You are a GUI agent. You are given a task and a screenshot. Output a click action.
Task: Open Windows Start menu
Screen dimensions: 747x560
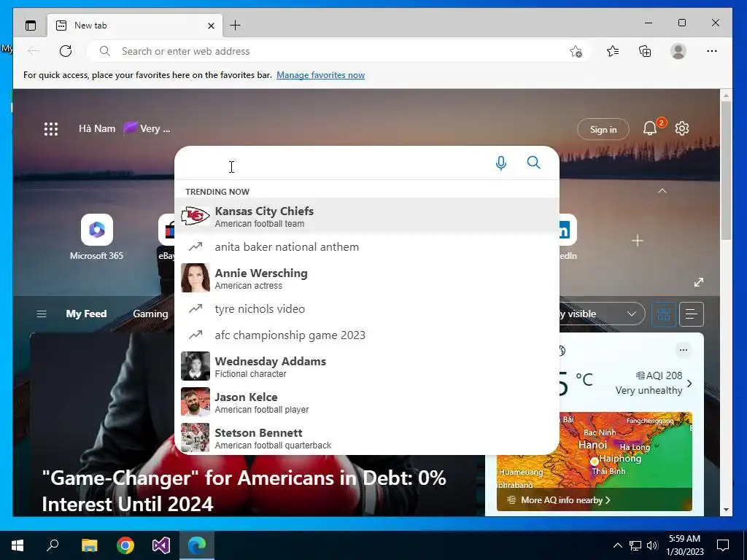[x=18, y=545]
